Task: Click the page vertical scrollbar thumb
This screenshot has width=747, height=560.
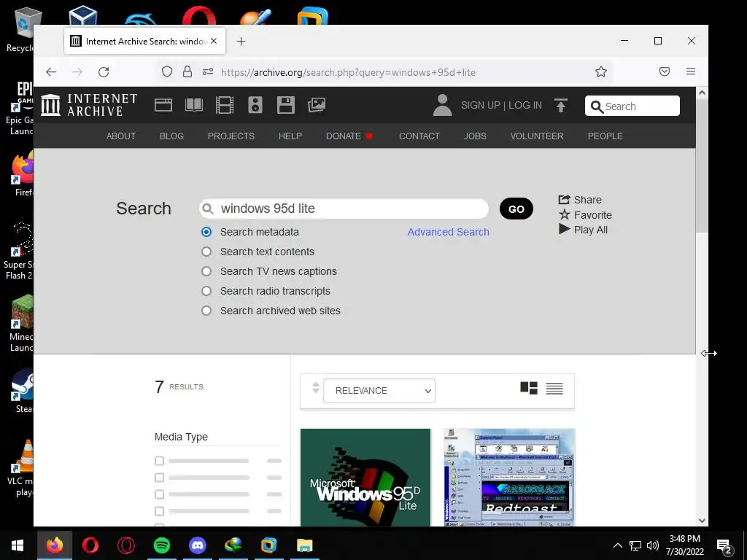Action: pyautogui.click(x=702, y=166)
